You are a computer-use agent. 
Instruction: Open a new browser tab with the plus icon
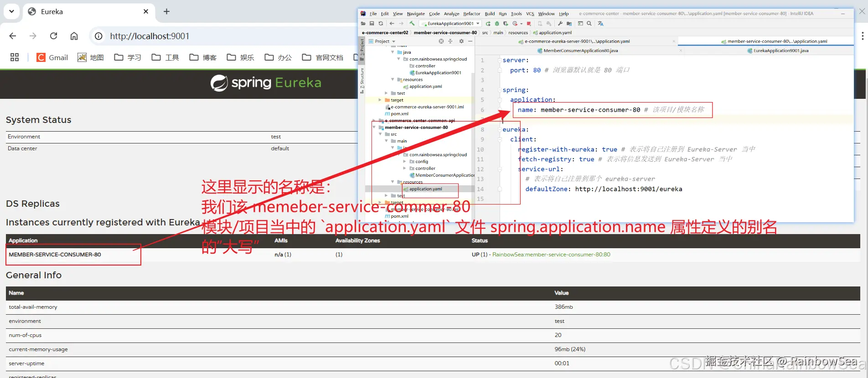click(x=166, y=11)
